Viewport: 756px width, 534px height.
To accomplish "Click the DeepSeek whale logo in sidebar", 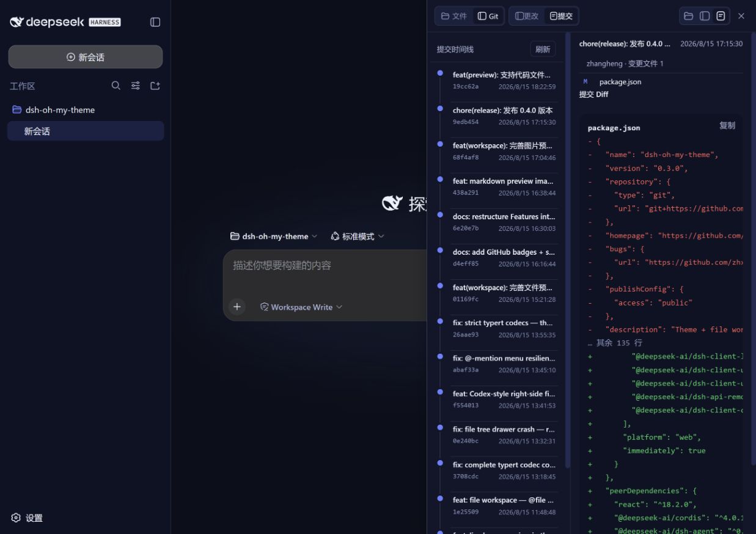I will [x=17, y=22].
